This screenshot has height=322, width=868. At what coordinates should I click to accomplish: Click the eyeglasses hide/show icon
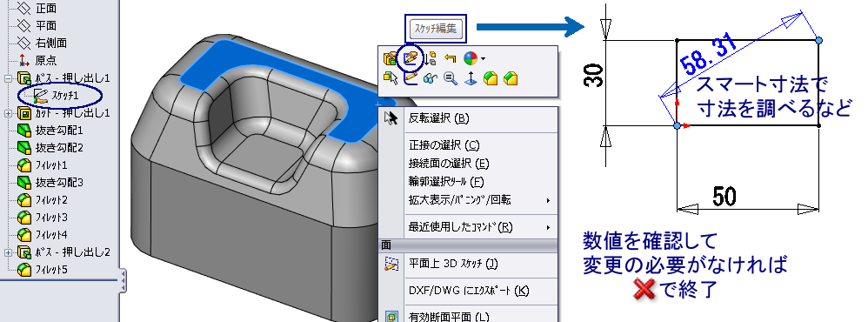431,78
